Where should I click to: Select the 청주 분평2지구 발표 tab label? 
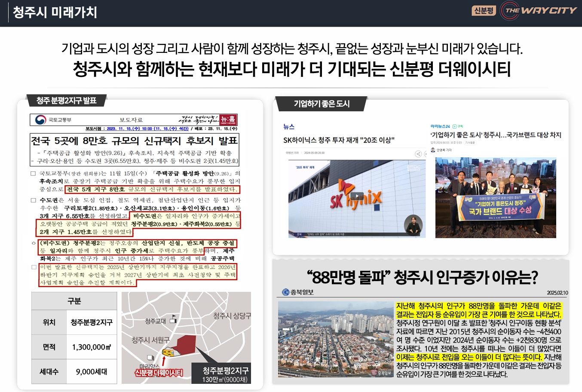tap(66, 101)
